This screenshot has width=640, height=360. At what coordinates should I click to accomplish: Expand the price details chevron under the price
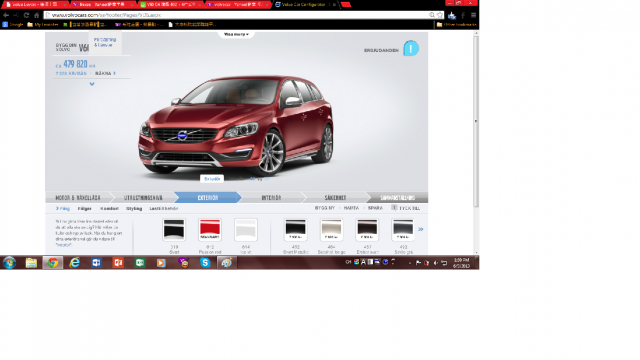[92, 84]
